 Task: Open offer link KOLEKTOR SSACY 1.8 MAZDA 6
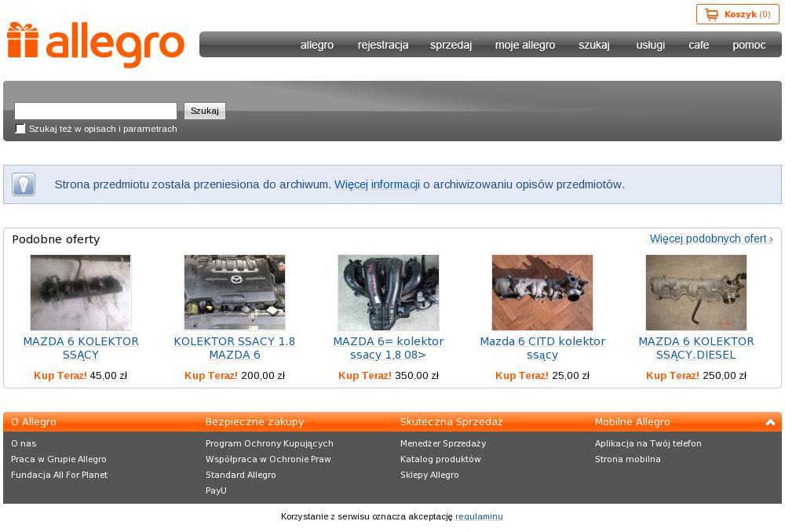click(235, 348)
